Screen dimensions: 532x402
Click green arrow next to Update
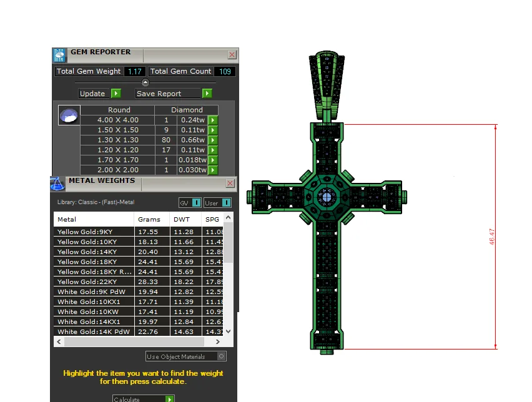[x=116, y=93]
